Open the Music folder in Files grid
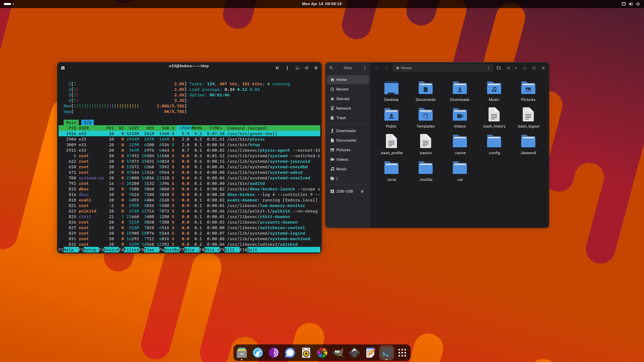This screenshot has height=362, width=644. click(494, 88)
